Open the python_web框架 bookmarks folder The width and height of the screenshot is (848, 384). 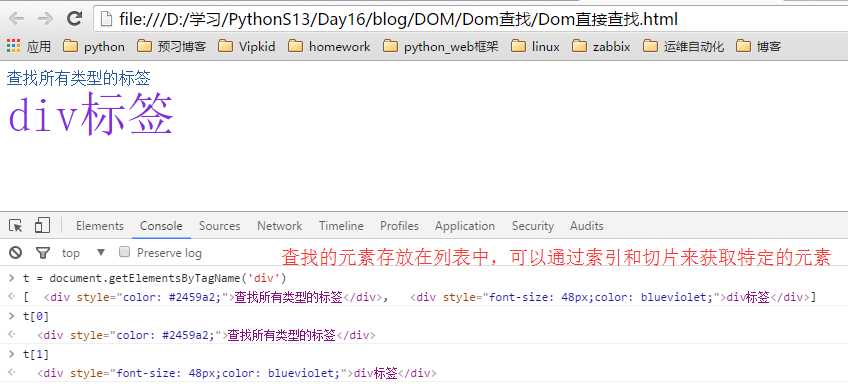click(x=441, y=47)
